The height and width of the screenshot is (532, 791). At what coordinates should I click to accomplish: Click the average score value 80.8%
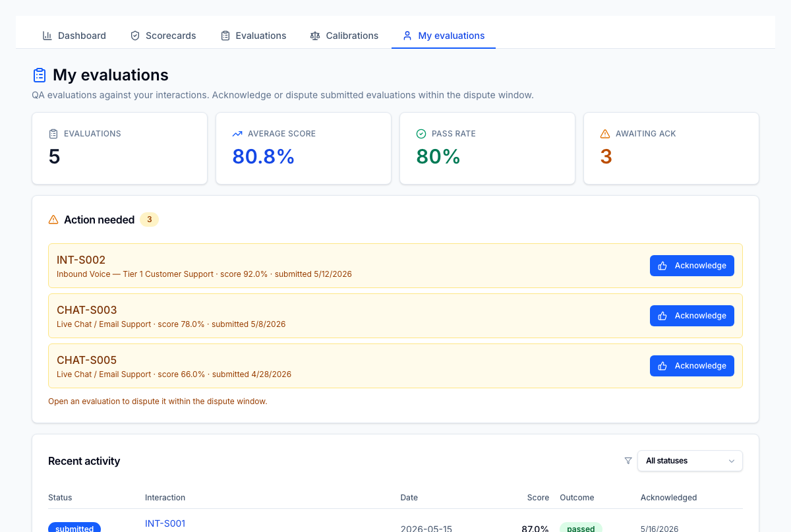click(x=263, y=157)
